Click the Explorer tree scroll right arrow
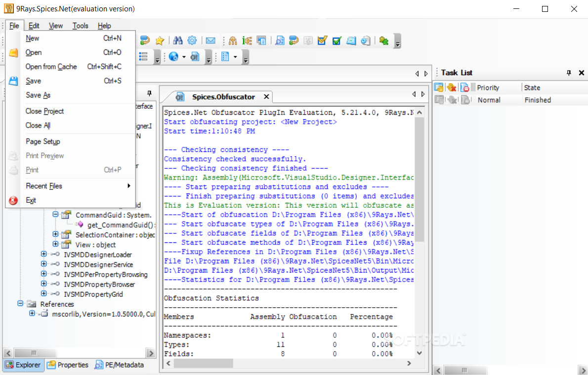The width and height of the screenshot is (588, 375). [151, 353]
